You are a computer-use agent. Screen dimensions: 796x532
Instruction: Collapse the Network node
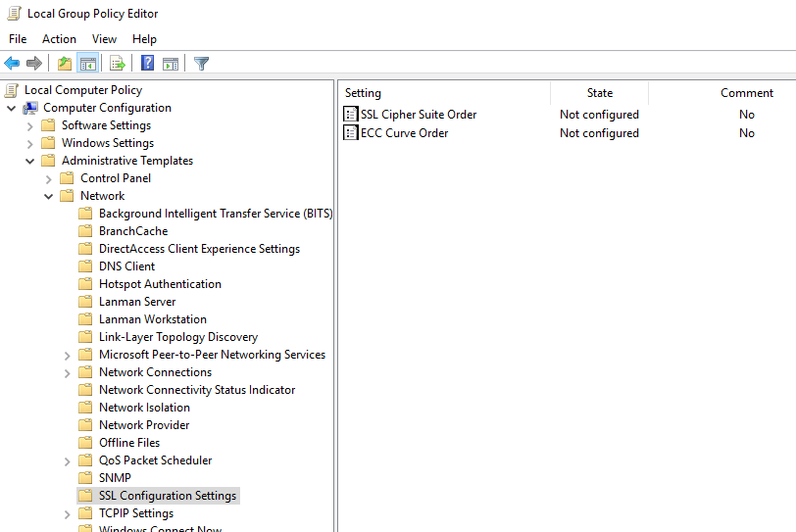click(49, 196)
